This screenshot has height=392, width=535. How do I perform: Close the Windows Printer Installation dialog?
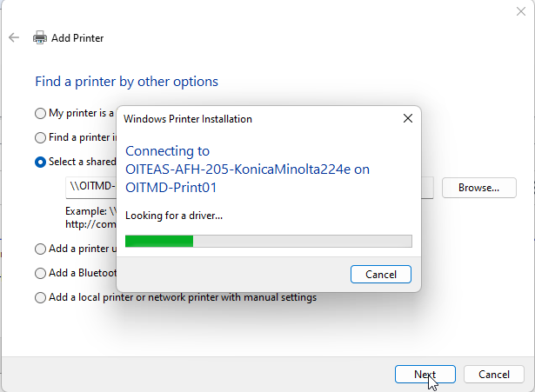407,118
